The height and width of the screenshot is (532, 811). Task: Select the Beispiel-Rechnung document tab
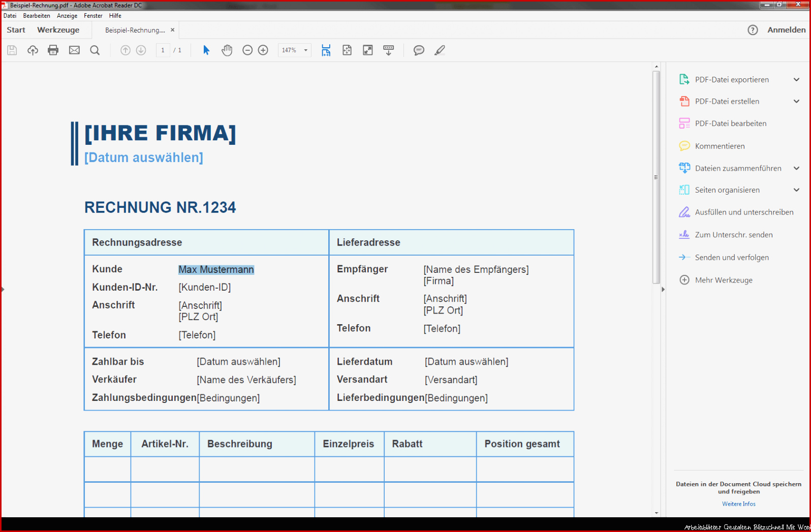click(x=135, y=30)
